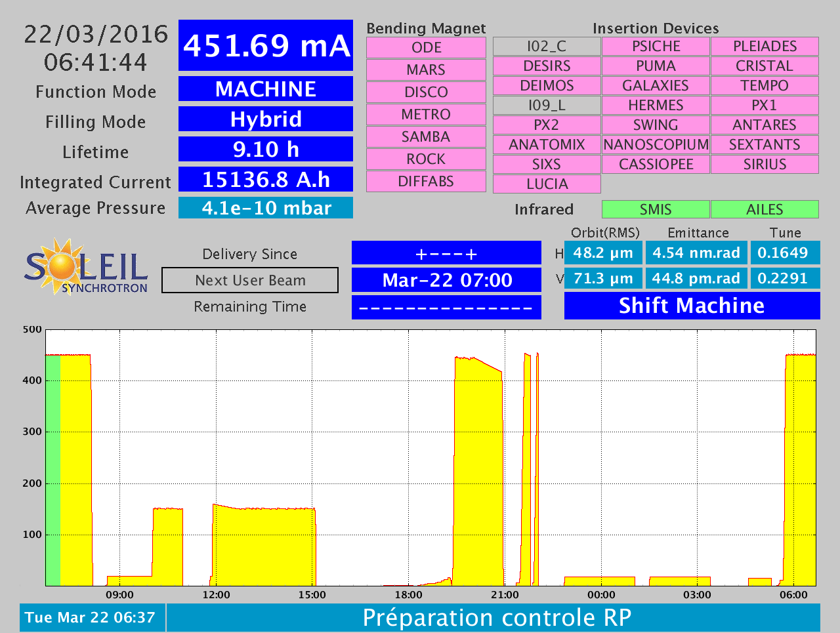Select the SWING beamline box
Viewport: 840px width, 633px height.
click(x=656, y=125)
